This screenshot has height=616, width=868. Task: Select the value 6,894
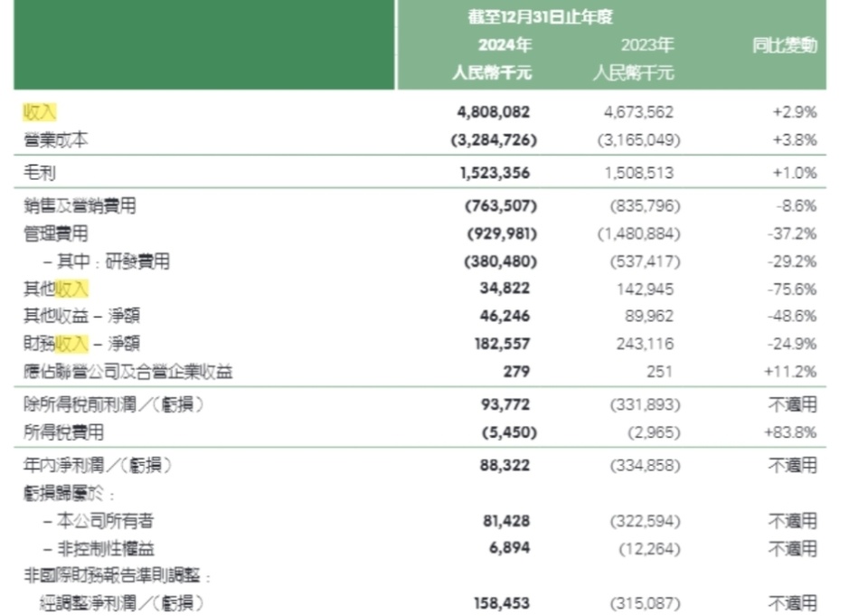point(509,547)
